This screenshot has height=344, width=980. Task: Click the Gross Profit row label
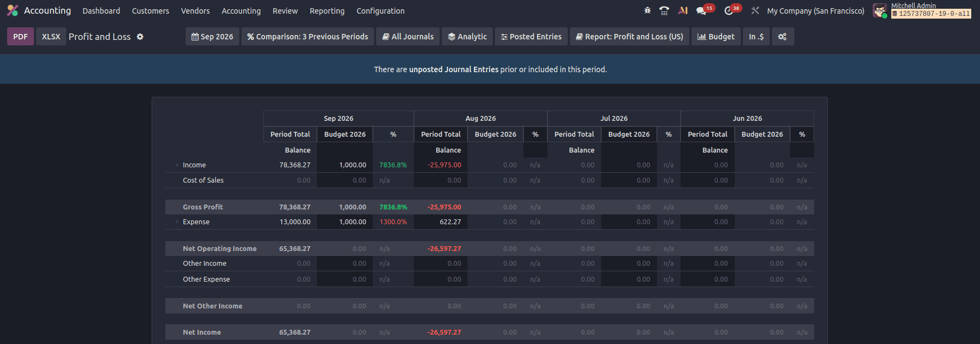tap(203, 207)
